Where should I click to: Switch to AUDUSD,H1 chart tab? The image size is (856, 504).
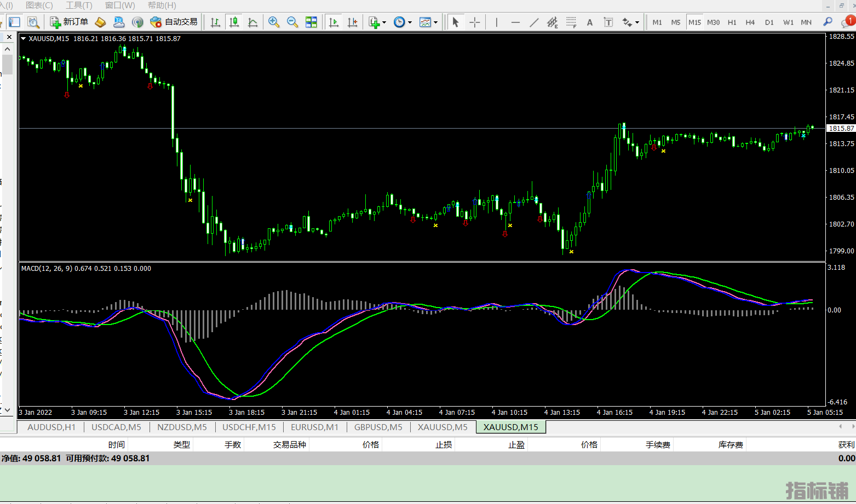51,427
